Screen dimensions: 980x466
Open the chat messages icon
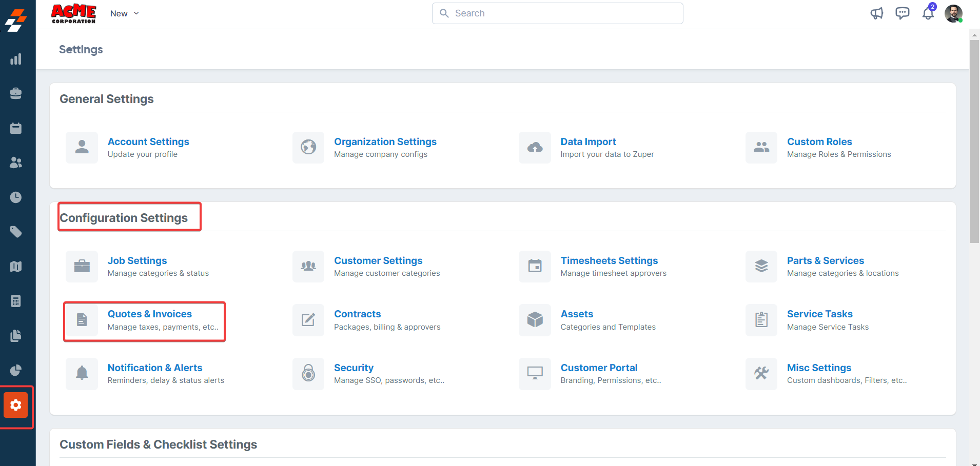coord(902,13)
